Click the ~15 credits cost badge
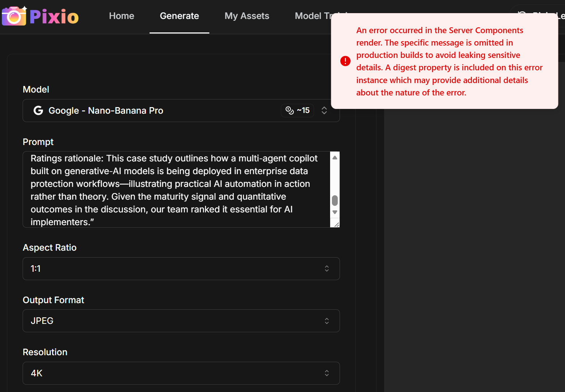 point(297,110)
